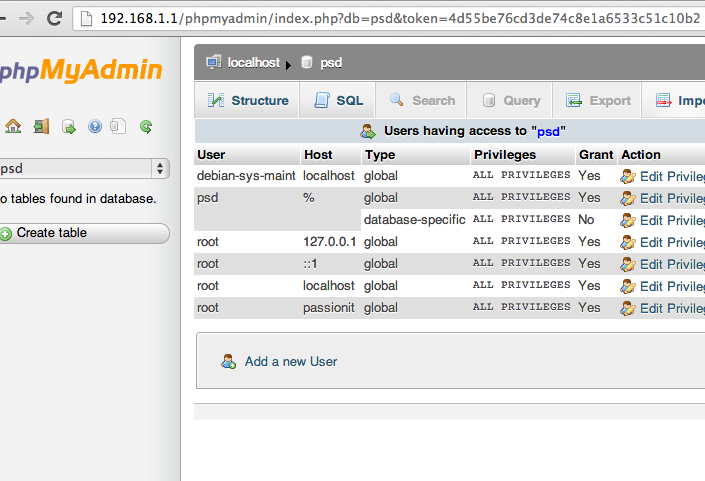The height and width of the screenshot is (481, 705).
Task: Edit Privileges link for debian-sys-maint
Action: [672, 177]
